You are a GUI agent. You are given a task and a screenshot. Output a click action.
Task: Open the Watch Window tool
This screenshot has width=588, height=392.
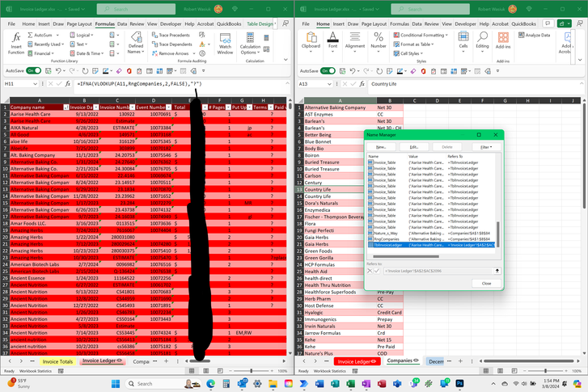tap(225, 44)
